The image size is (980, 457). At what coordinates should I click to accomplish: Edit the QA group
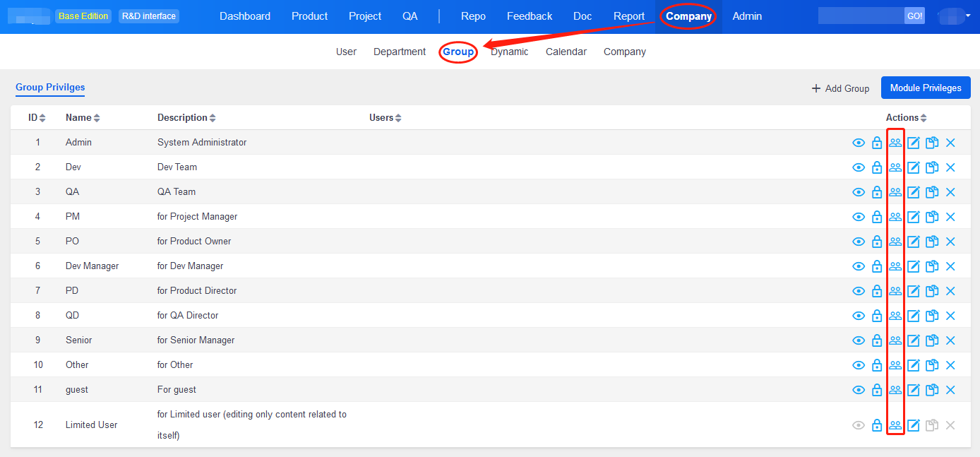(914, 192)
